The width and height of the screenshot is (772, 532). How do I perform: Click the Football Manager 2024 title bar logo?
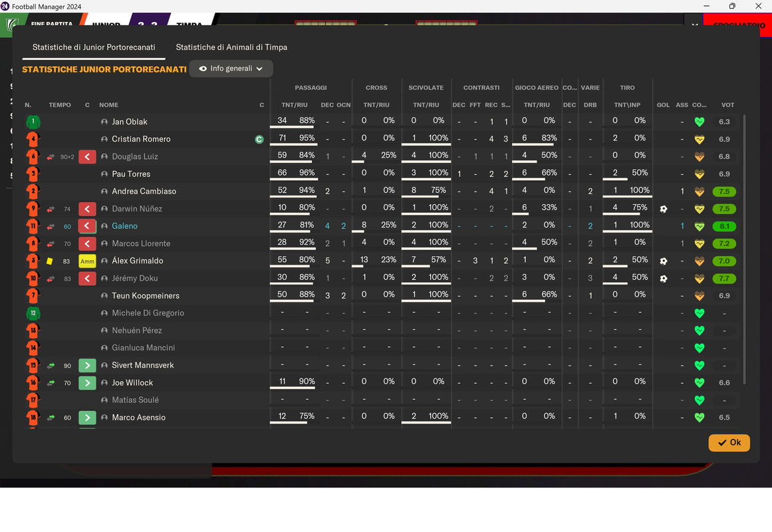coord(5,6)
